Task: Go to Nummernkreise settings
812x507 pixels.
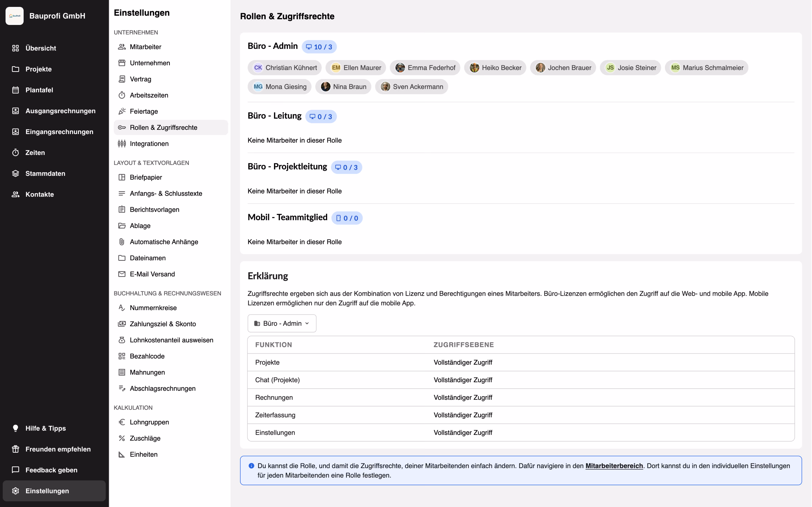Action: pyautogui.click(x=153, y=308)
